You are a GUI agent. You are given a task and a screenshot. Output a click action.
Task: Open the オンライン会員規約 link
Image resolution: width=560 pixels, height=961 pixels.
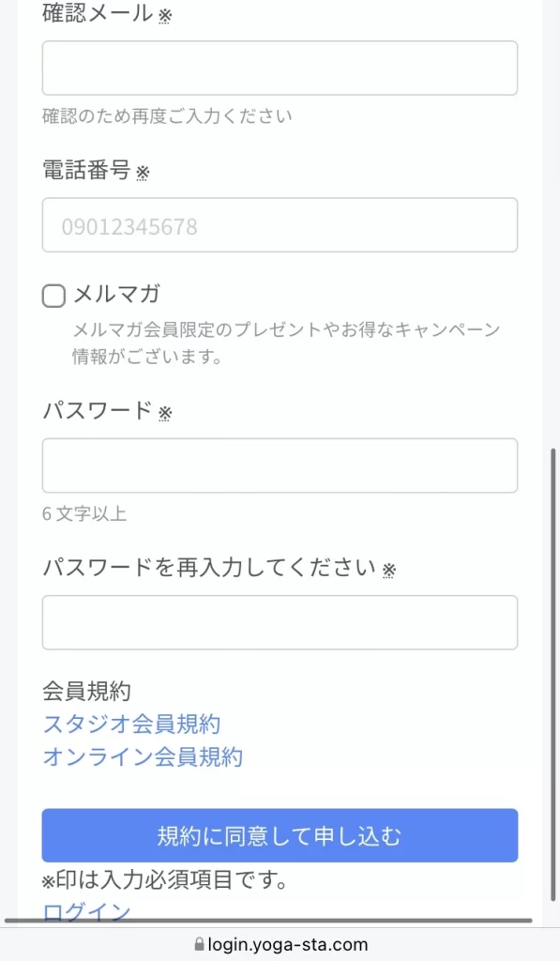click(143, 757)
